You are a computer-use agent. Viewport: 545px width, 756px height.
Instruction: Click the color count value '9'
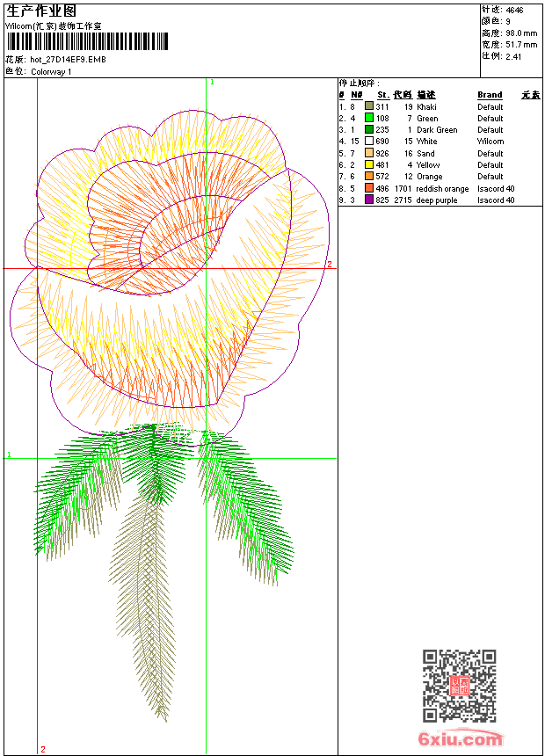(508, 21)
